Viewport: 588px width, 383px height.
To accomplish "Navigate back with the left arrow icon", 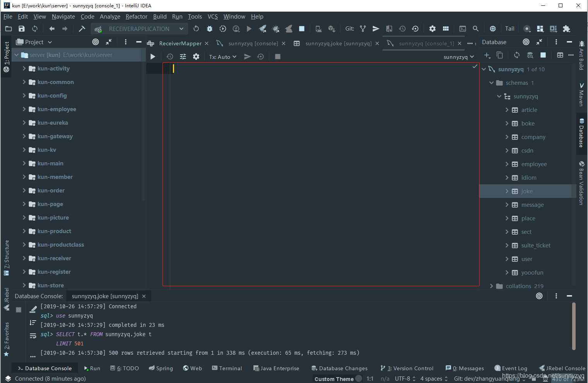I will (x=52, y=29).
